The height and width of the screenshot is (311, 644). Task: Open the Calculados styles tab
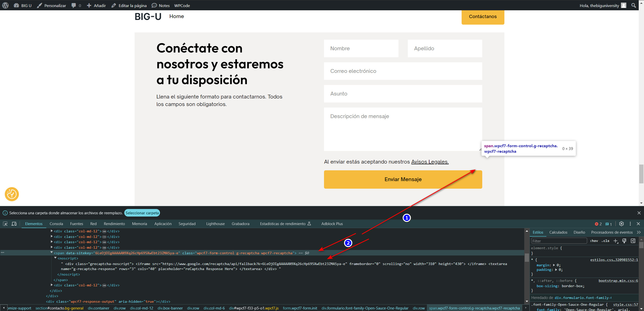tap(558, 232)
